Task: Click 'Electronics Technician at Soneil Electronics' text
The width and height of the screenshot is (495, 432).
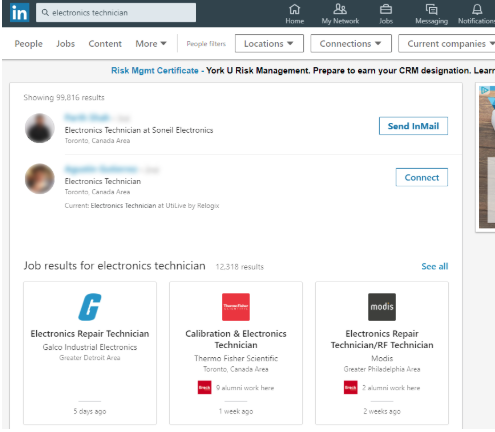Action: [139, 130]
